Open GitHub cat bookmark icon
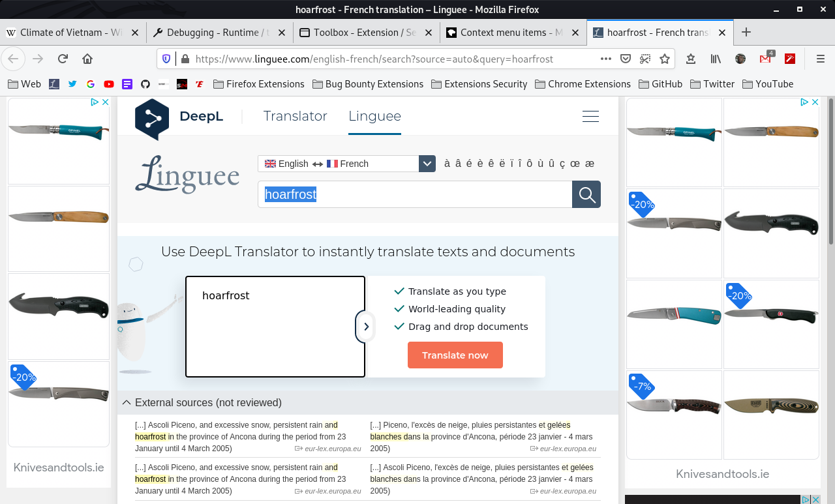The image size is (835, 504). click(x=145, y=84)
